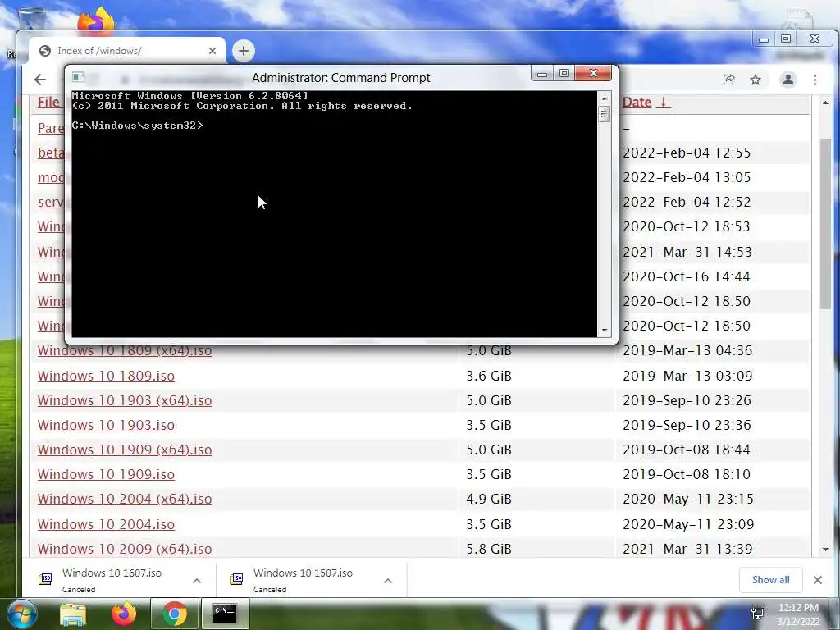
Task: Click Command Prompt scrollbar thumb
Action: click(605, 113)
